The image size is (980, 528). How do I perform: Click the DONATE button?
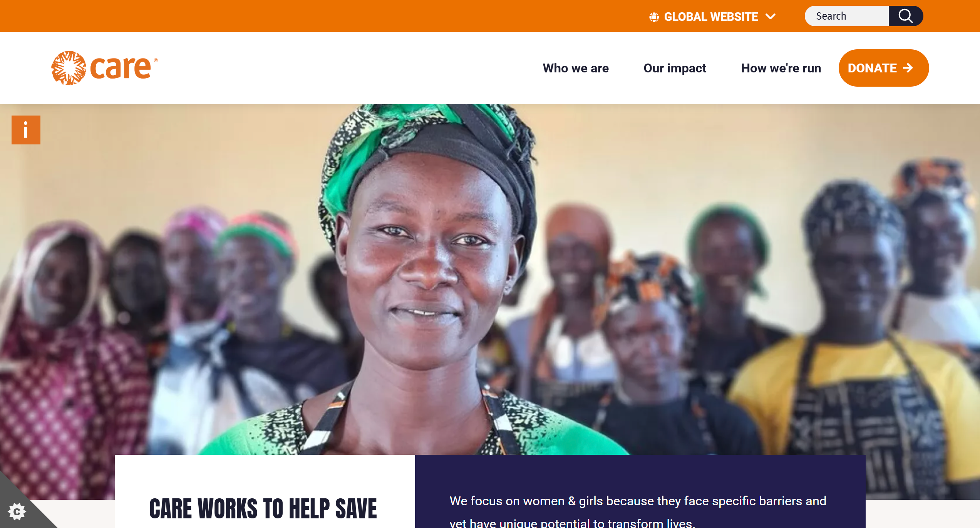point(884,68)
